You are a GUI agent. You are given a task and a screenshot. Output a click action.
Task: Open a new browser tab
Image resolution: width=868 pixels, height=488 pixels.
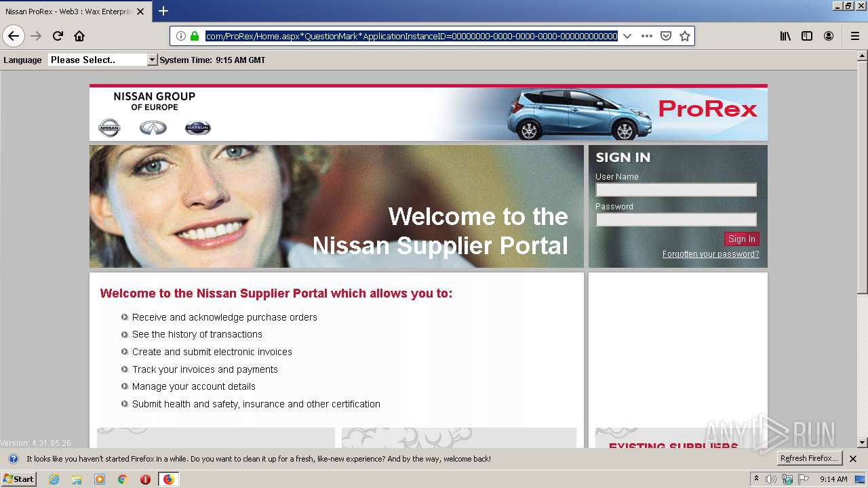pyautogui.click(x=163, y=11)
